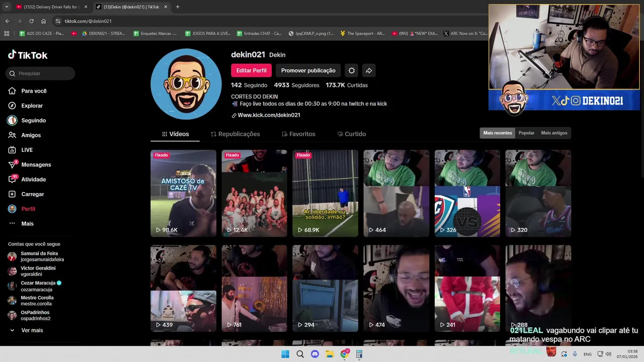This screenshot has width=644, height=362.
Task: Open Samurai da Feira account
Action: [x=36, y=256]
